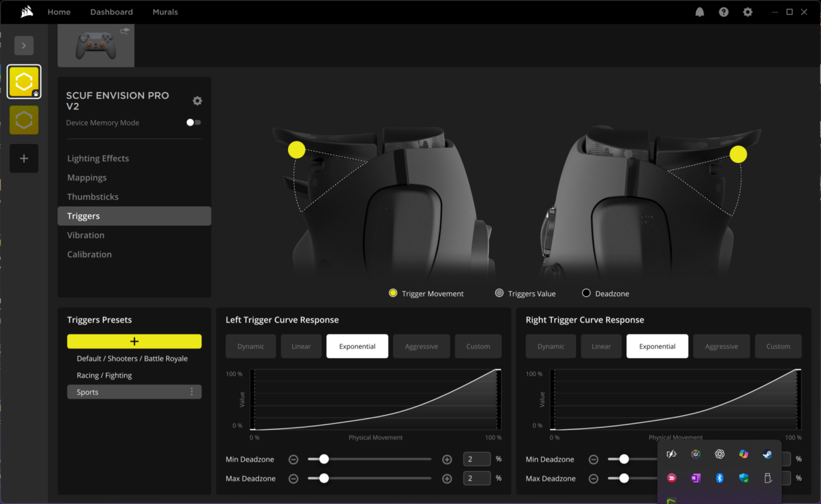Click right trigger Min Deadzone slider handle

coord(624,459)
